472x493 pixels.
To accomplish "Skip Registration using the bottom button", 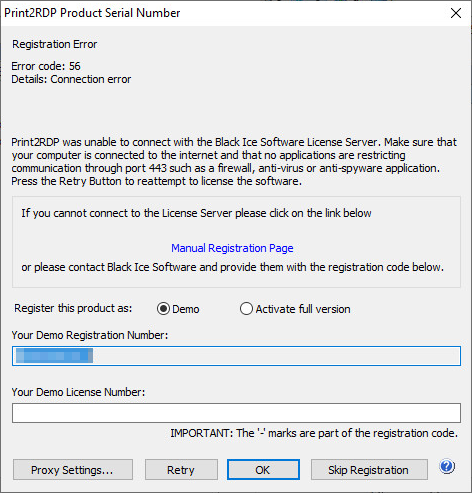I will (369, 470).
